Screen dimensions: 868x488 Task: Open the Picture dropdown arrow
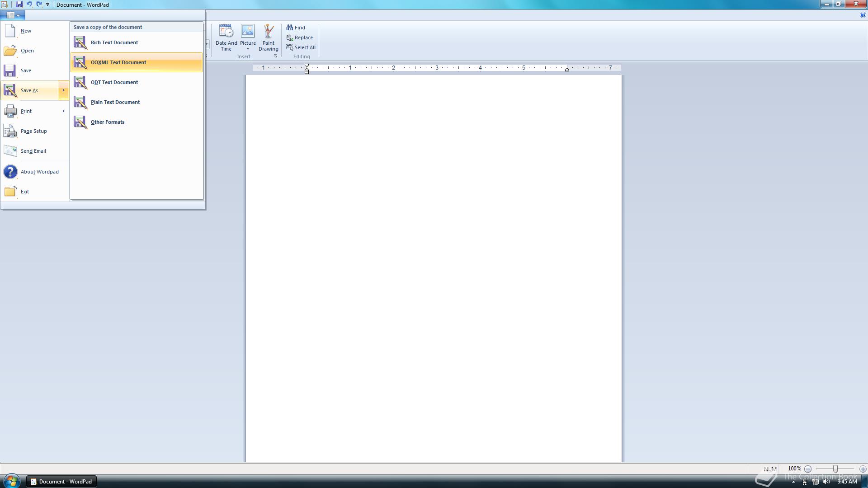[x=248, y=49]
